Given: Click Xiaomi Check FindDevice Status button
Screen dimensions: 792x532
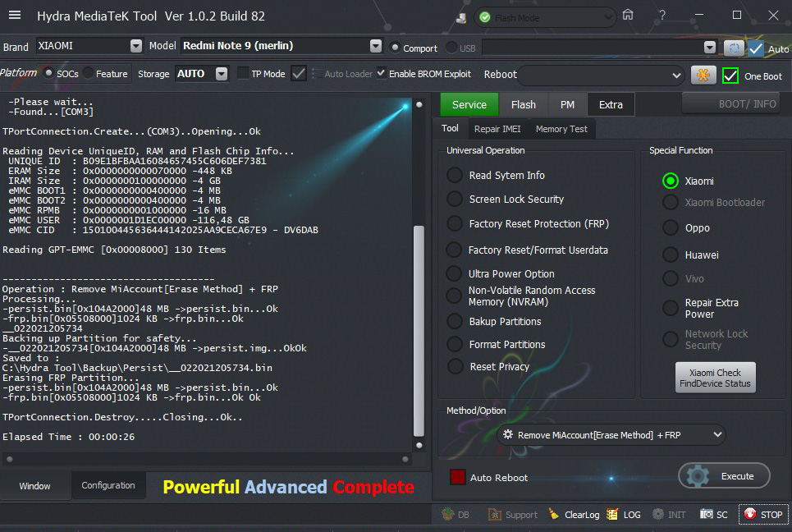Looking at the screenshot, I should pos(715,378).
